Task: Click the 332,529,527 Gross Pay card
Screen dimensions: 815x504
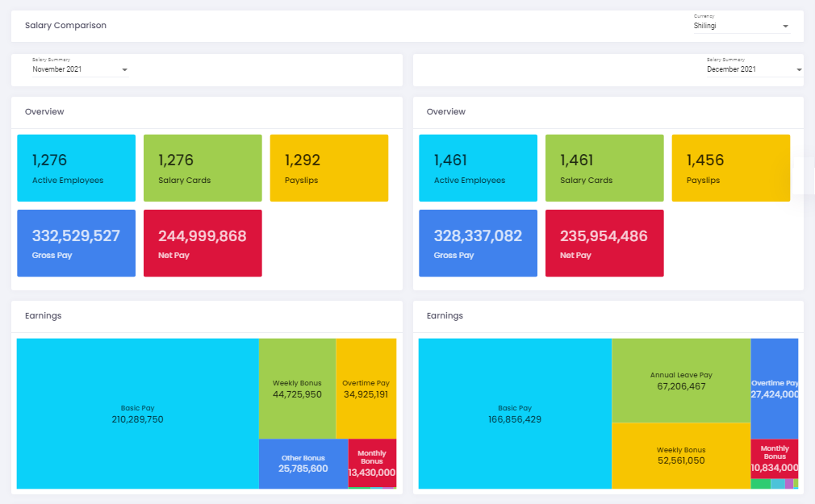Action: pyautogui.click(x=77, y=244)
